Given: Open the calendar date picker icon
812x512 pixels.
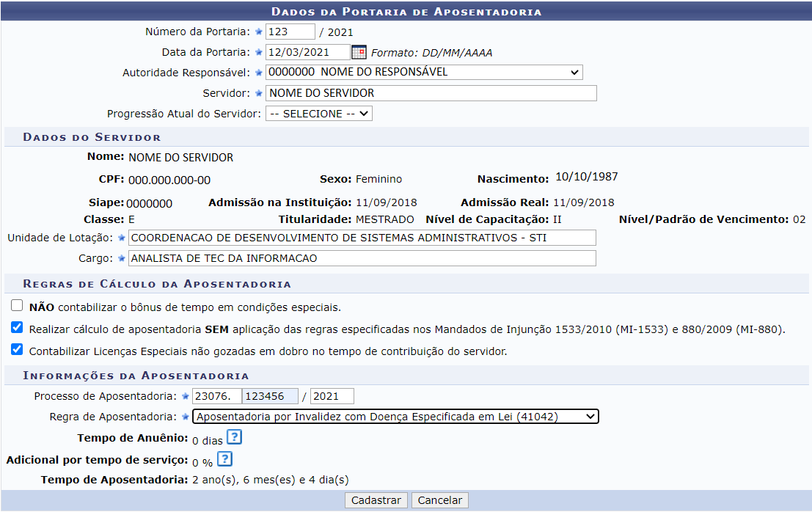Looking at the screenshot, I should coord(359,52).
